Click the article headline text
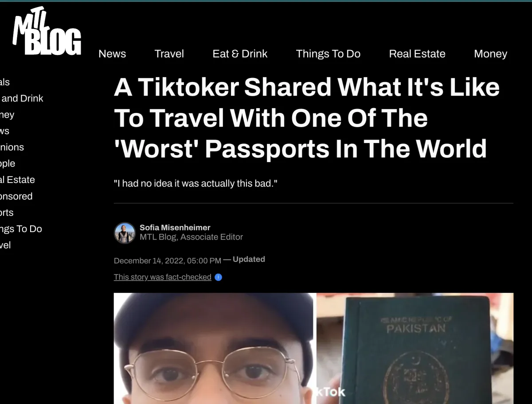532x404 pixels. coord(307,118)
